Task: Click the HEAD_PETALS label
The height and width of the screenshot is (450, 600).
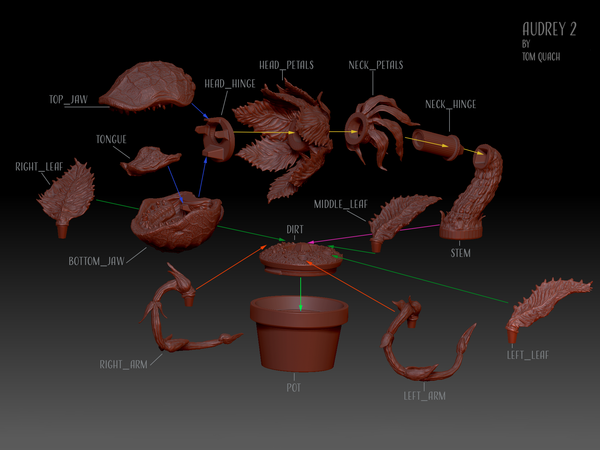Action: [x=286, y=65]
